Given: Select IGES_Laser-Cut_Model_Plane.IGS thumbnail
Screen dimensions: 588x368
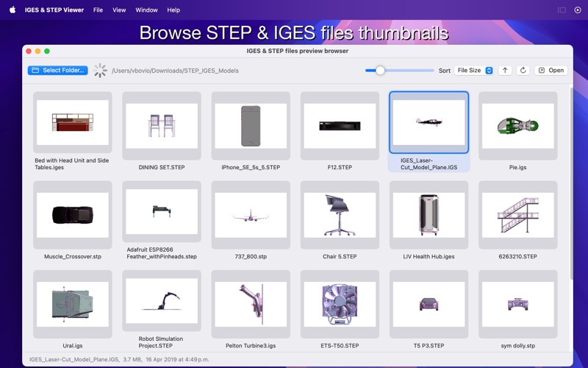Looking at the screenshot, I should coord(429,122).
